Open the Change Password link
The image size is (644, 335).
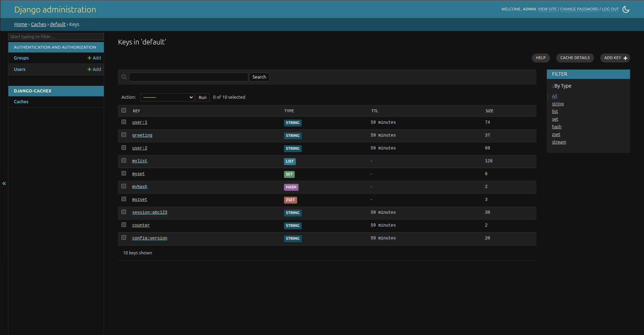click(x=579, y=9)
